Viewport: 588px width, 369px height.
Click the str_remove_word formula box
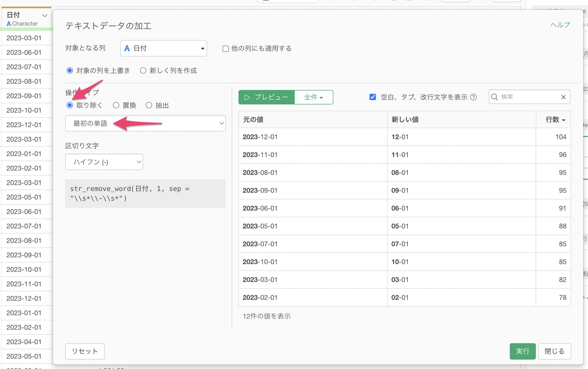tap(145, 194)
